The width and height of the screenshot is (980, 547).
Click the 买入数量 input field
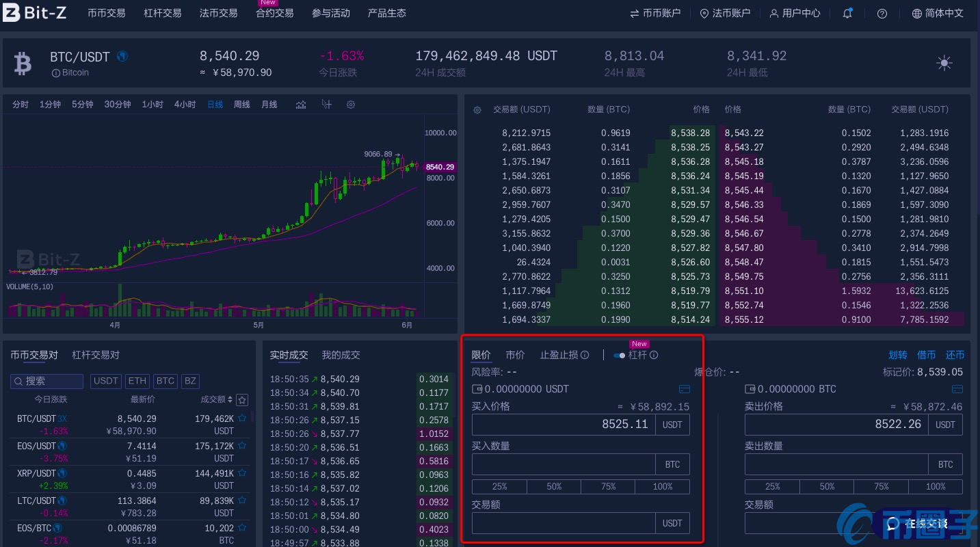coord(564,464)
